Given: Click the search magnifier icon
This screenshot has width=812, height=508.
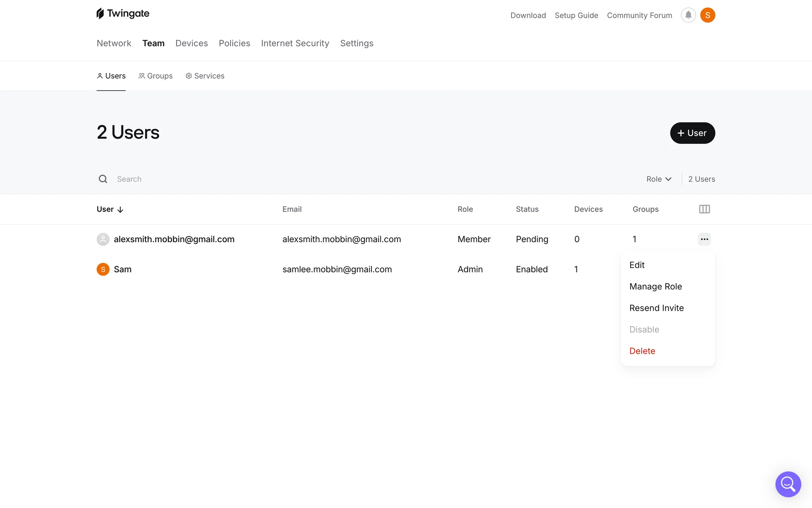Looking at the screenshot, I should point(103,179).
